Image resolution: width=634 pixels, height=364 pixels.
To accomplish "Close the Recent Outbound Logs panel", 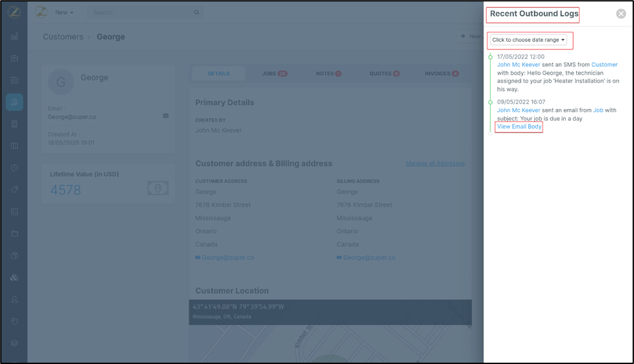I will (620, 14).
